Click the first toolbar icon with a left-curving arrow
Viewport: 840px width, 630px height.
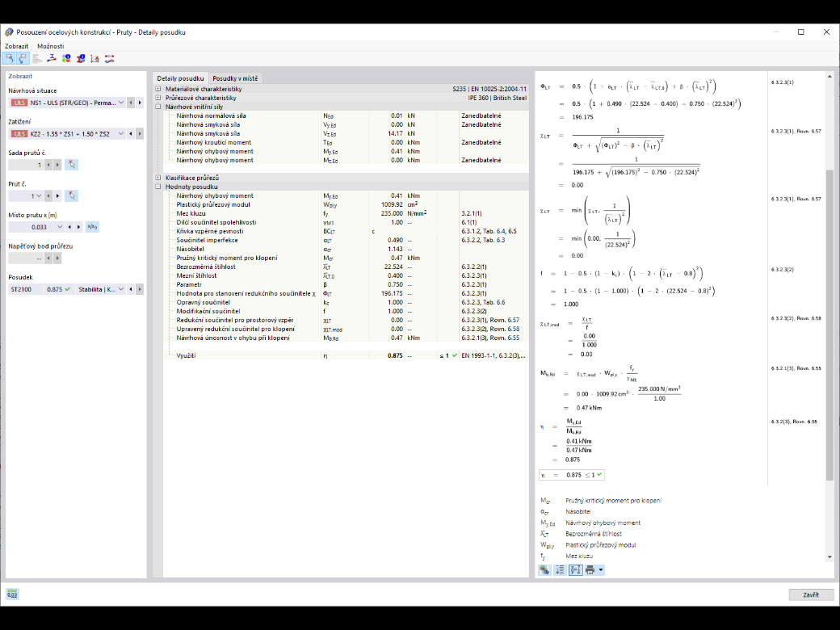pos(9,58)
